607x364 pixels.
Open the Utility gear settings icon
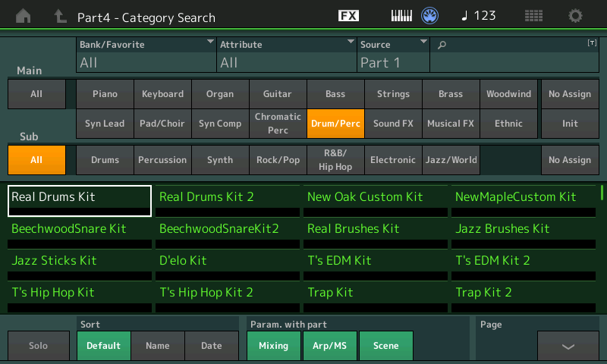point(576,16)
